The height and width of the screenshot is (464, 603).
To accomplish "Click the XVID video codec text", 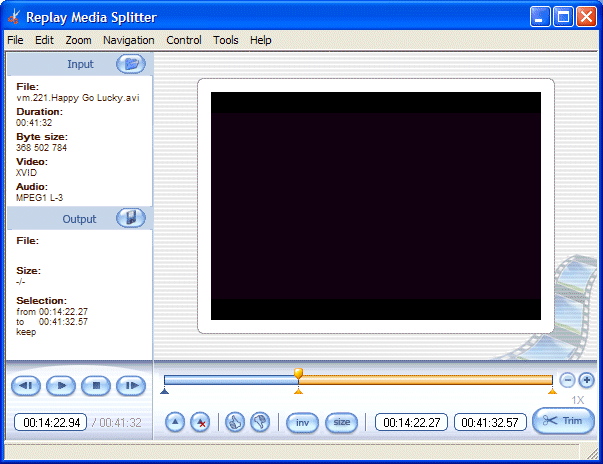I will (27, 173).
